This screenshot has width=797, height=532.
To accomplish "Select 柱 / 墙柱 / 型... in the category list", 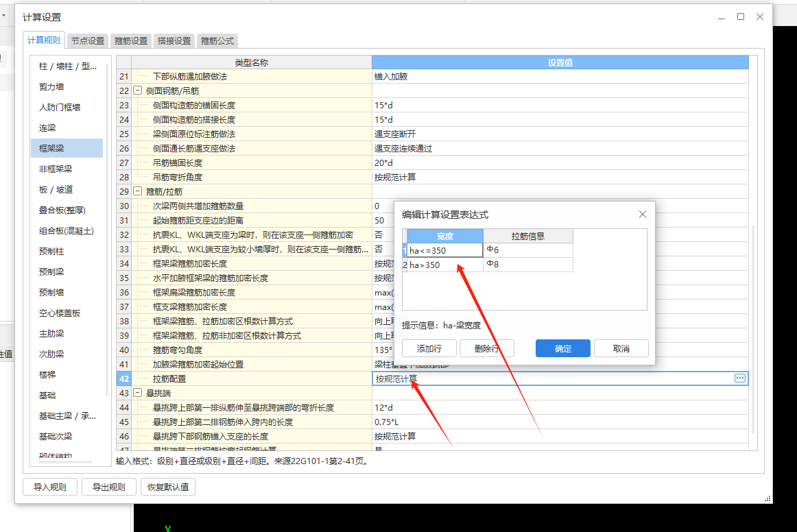I will click(67, 66).
